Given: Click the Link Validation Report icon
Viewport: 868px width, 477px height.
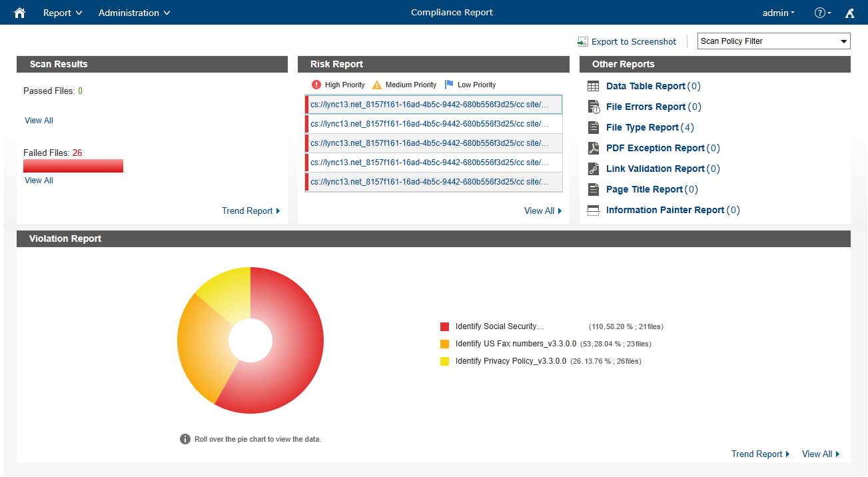Looking at the screenshot, I should (594, 169).
